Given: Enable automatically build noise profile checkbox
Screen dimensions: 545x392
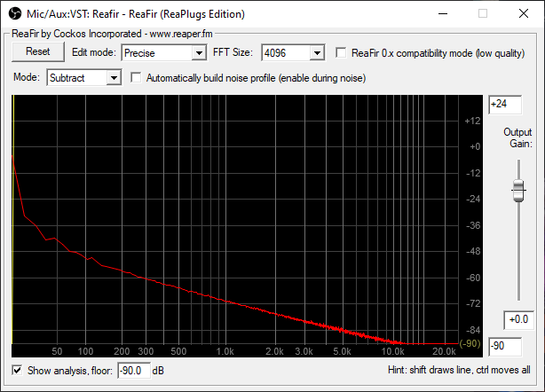Looking at the screenshot, I should (136, 77).
